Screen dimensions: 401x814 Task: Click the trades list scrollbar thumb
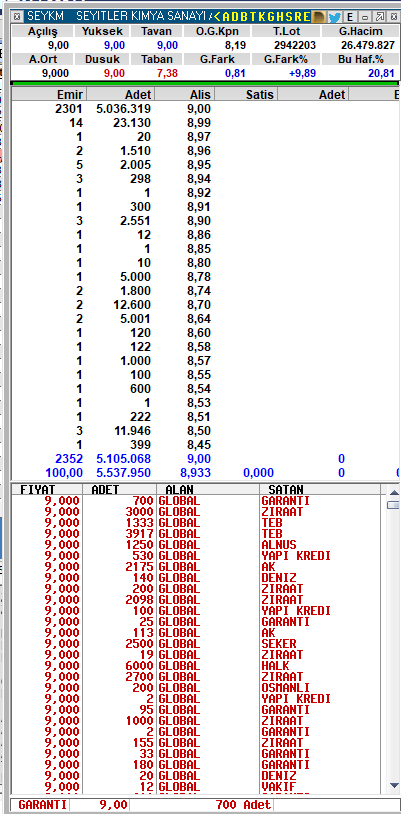click(x=394, y=505)
